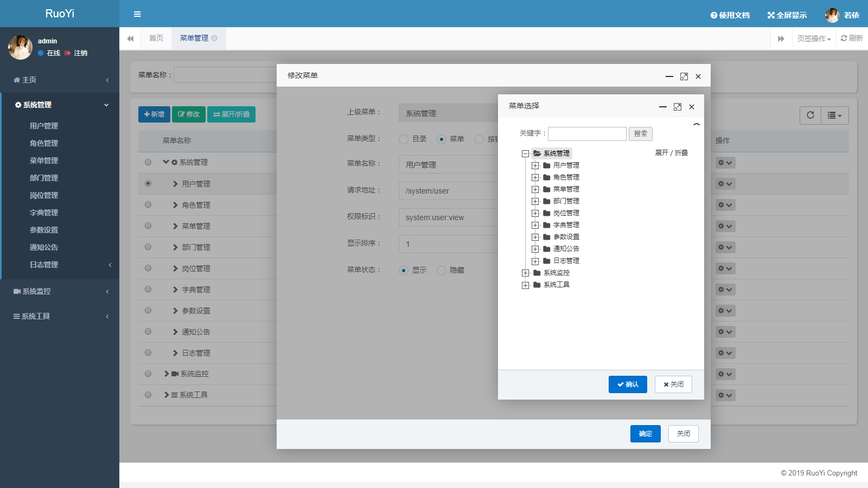Expand the 用户管理 tree node

pos(535,166)
